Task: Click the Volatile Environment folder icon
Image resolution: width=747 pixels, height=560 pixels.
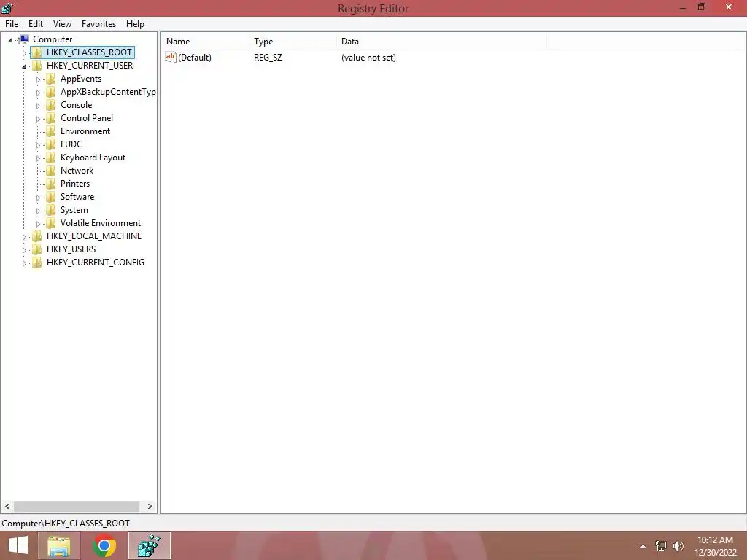Action: pos(51,223)
